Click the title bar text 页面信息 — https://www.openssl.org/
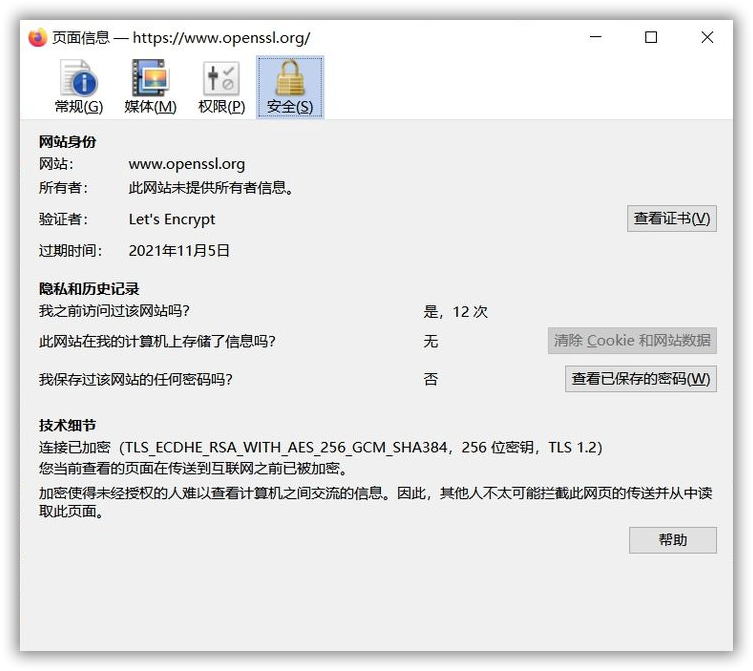 [181, 37]
